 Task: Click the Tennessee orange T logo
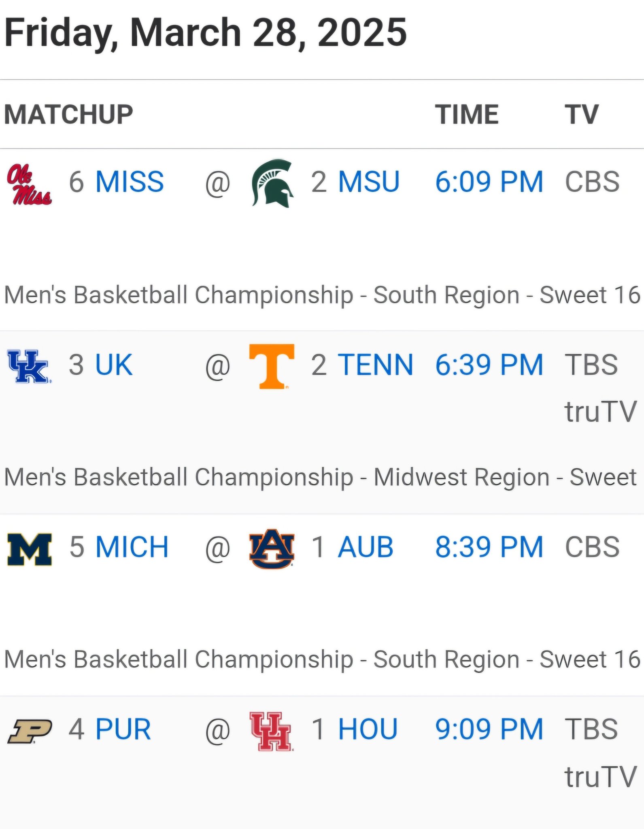pos(272,366)
